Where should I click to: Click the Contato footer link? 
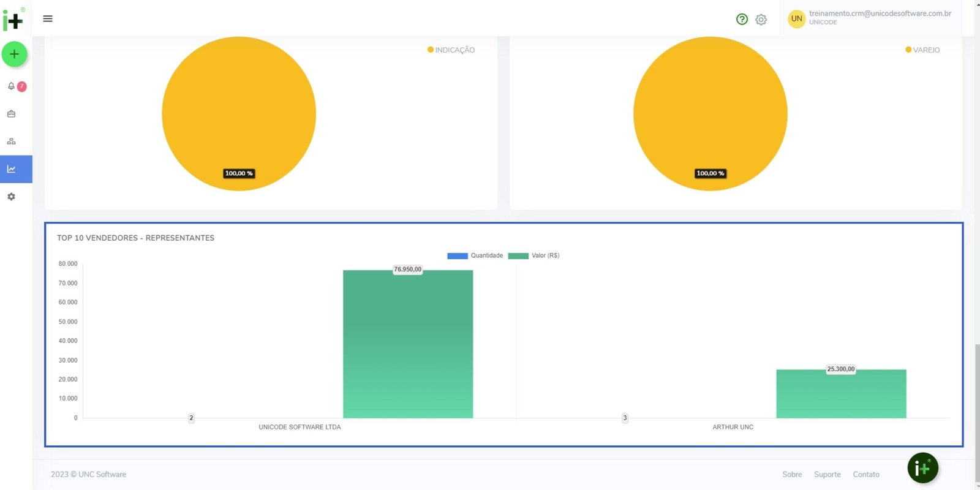[x=866, y=475]
